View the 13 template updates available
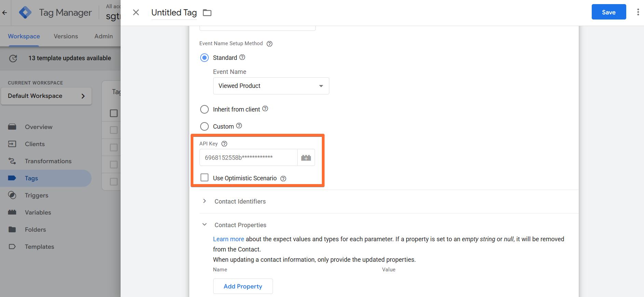The height and width of the screenshot is (297, 644). [70, 58]
